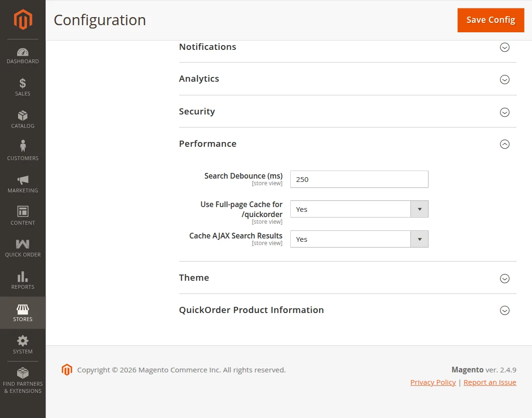Viewport: 532px width, 418px height.
Task: Open the Sales menu
Action: click(x=23, y=87)
